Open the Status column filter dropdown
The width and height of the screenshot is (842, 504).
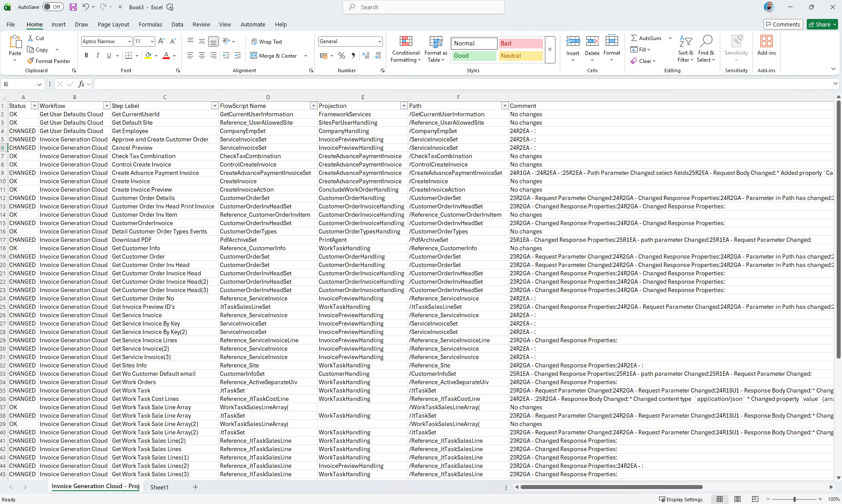click(34, 106)
